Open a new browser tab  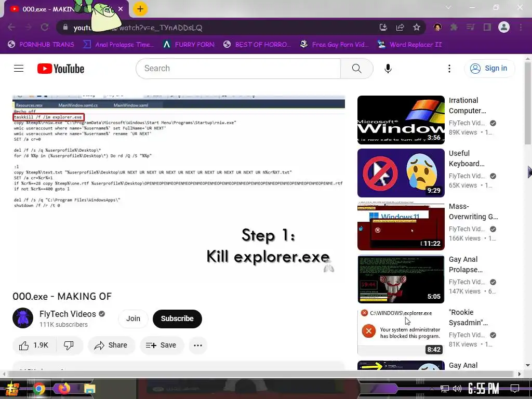click(x=140, y=9)
